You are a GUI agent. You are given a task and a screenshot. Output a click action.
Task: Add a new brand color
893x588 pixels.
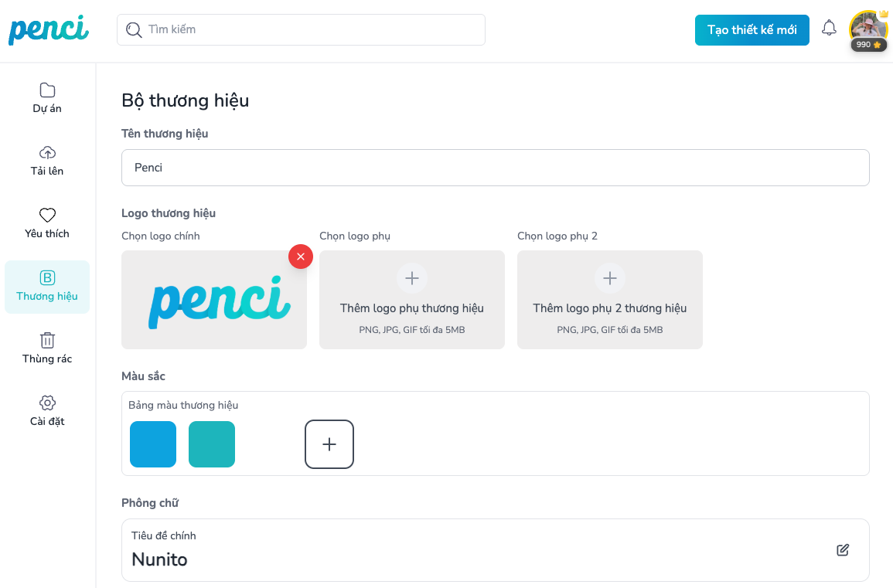pos(329,444)
